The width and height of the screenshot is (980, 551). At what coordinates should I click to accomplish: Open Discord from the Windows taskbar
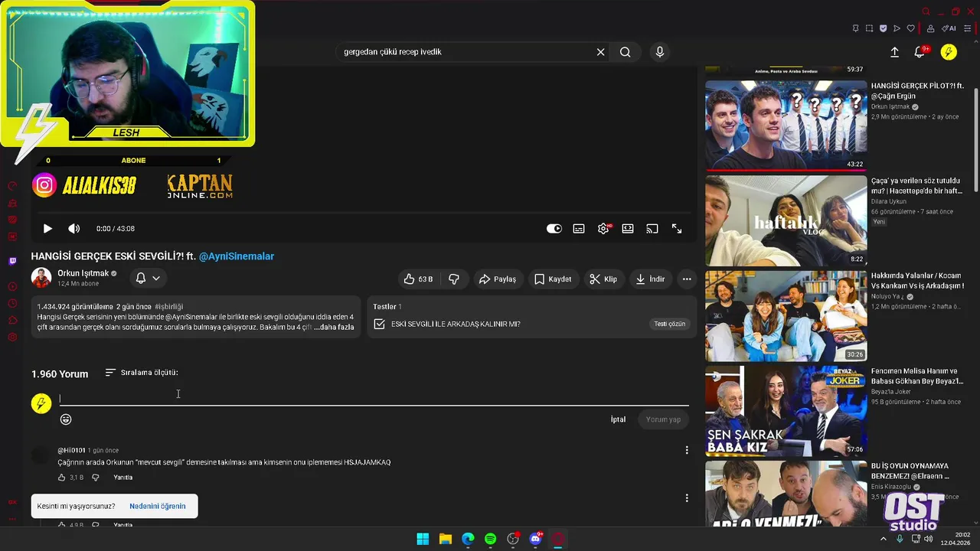click(536, 539)
